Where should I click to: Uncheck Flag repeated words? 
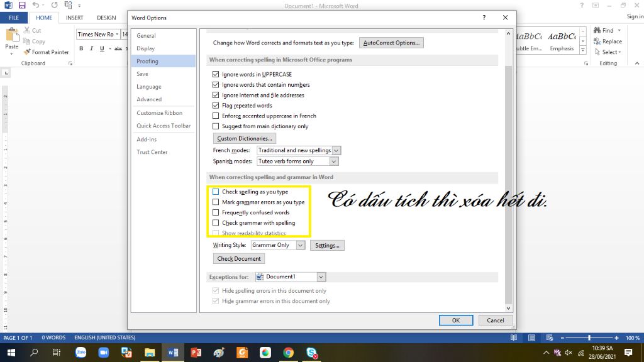[x=216, y=105]
